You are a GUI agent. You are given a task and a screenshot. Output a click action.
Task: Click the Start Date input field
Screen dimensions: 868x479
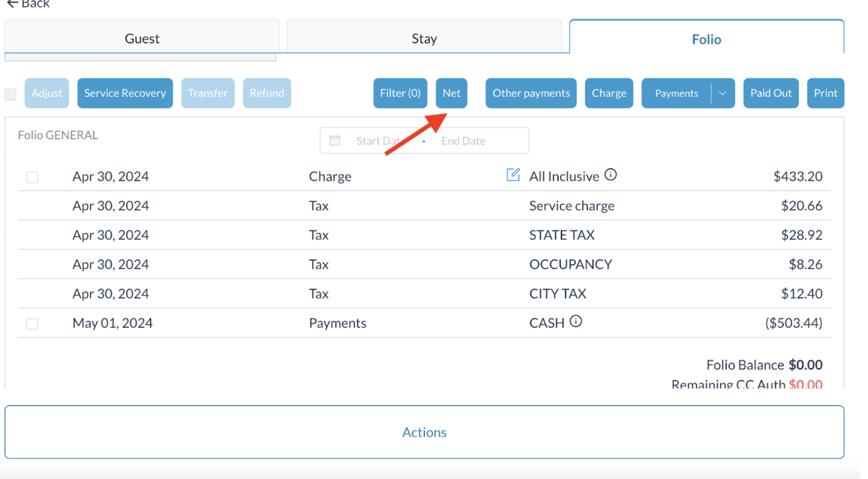pos(380,141)
